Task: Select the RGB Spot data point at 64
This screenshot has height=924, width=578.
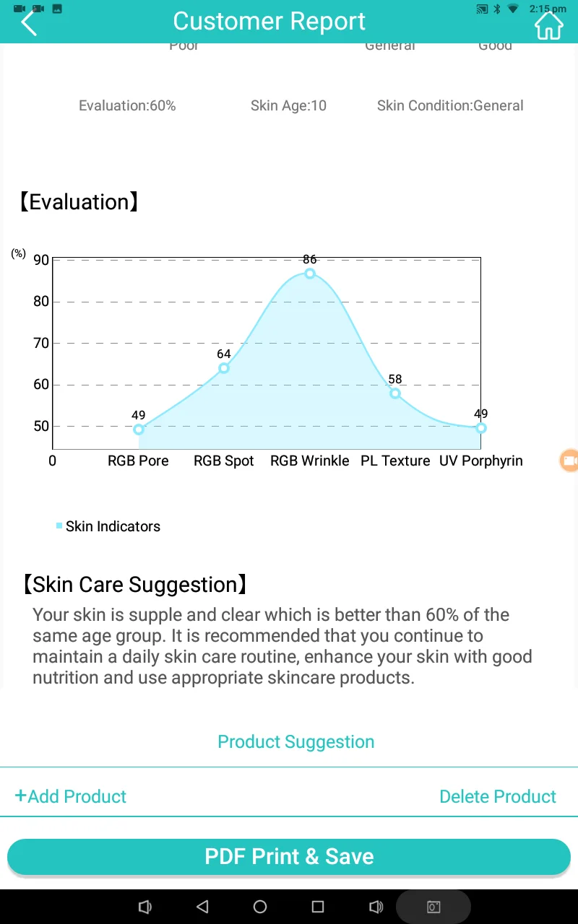Action: point(224,368)
